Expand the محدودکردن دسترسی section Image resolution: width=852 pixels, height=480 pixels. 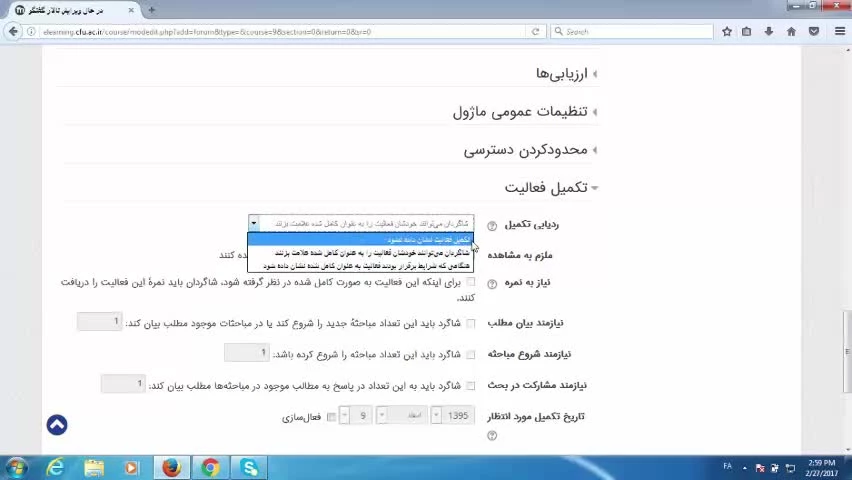(x=530, y=150)
